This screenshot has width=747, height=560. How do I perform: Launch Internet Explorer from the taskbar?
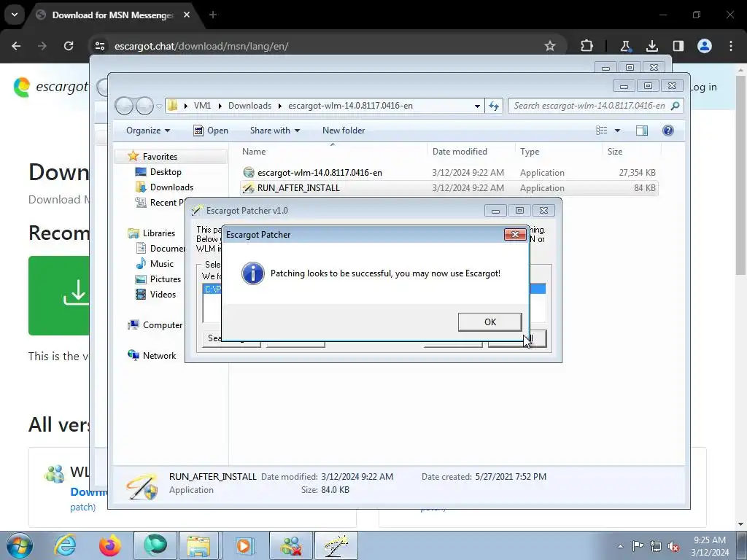click(x=65, y=545)
